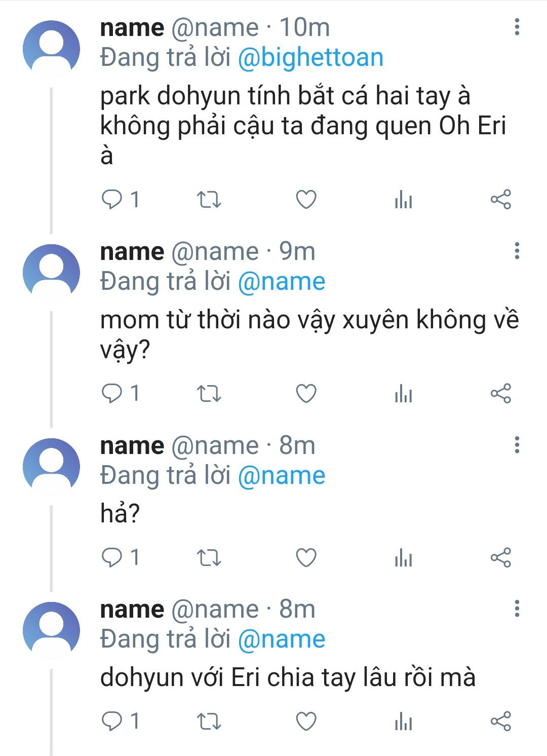The image size is (547, 756).
Task: View analytics of the 9m tweet
Action: click(x=403, y=394)
